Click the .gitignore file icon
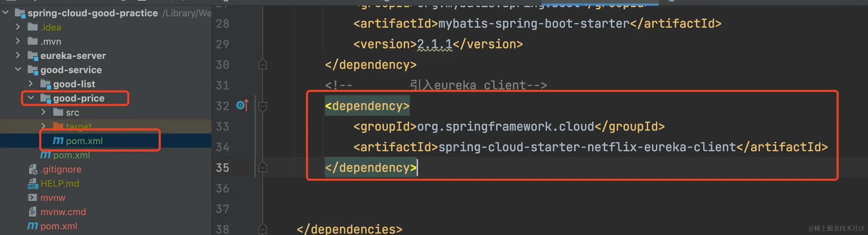868x235 pixels. pyautogui.click(x=33, y=169)
